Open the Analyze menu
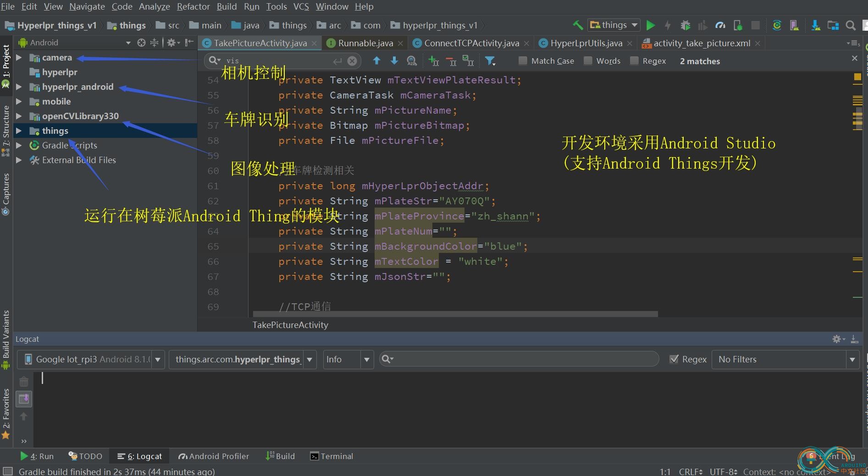868x476 pixels. [x=155, y=6]
